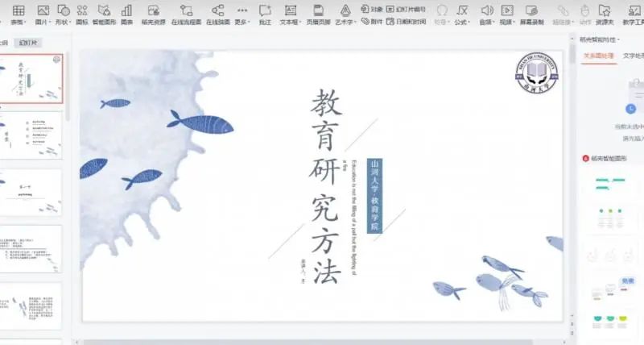Viewport: 644px width, 345px height.
Task: Expand the 音频 dropdown arrow
Action: (494, 23)
